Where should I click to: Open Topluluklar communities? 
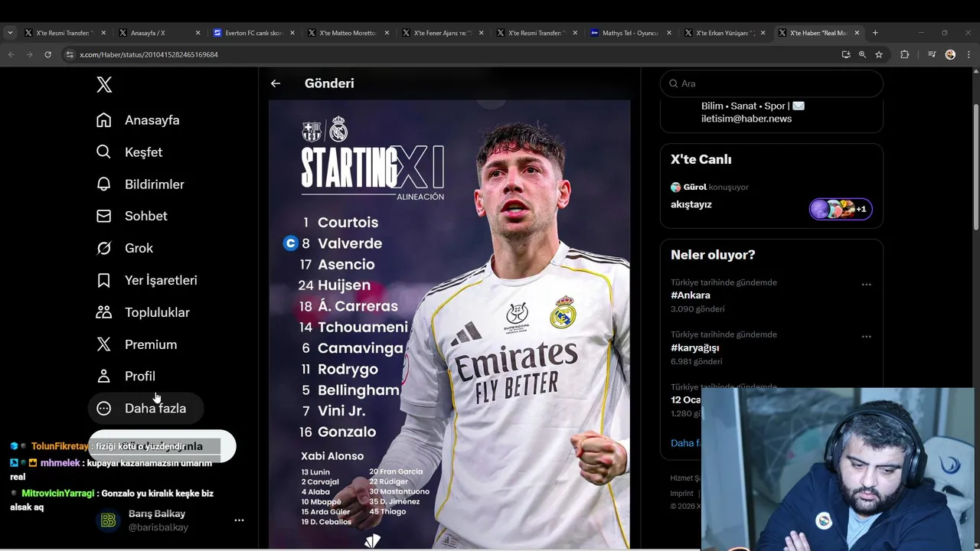click(143, 312)
